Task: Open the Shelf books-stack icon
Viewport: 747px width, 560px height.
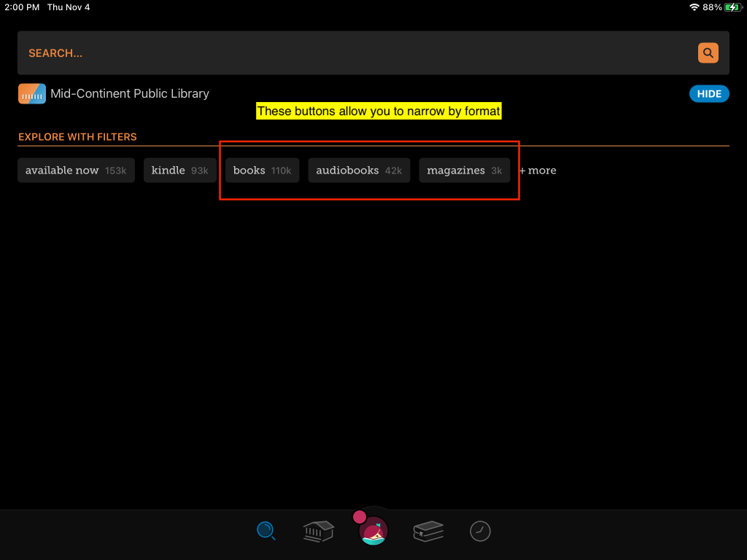Action: [x=428, y=531]
